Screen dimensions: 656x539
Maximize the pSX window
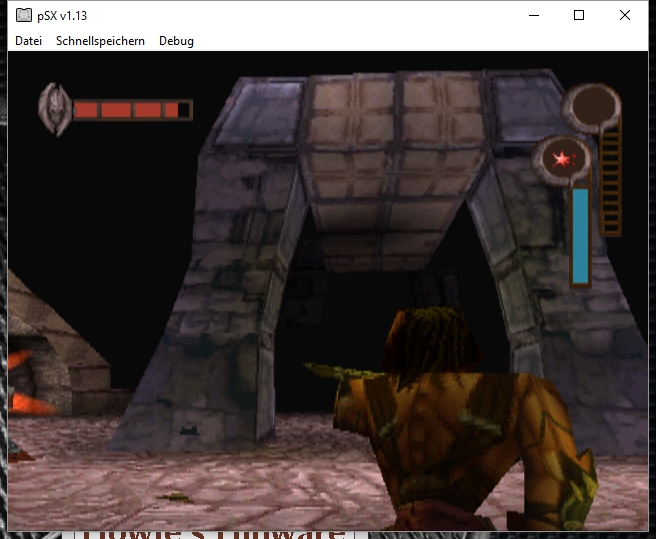point(579,15)
